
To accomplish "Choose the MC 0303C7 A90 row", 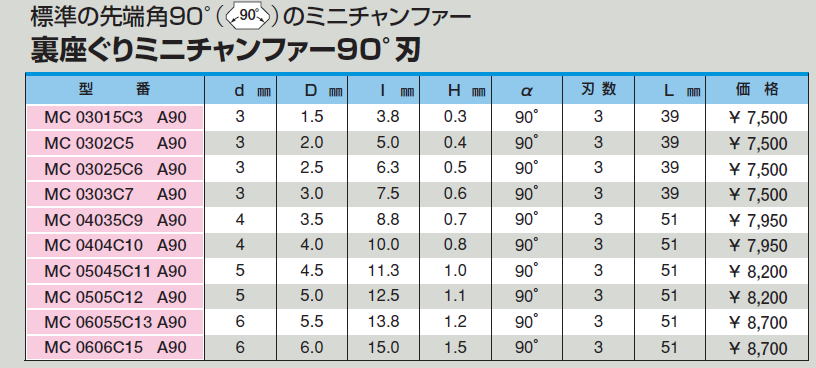I will pyautogui.click(x=114, y=194).
